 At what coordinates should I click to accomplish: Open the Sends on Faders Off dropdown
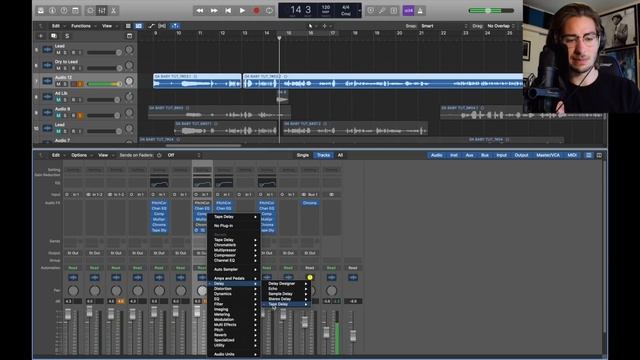184,155
